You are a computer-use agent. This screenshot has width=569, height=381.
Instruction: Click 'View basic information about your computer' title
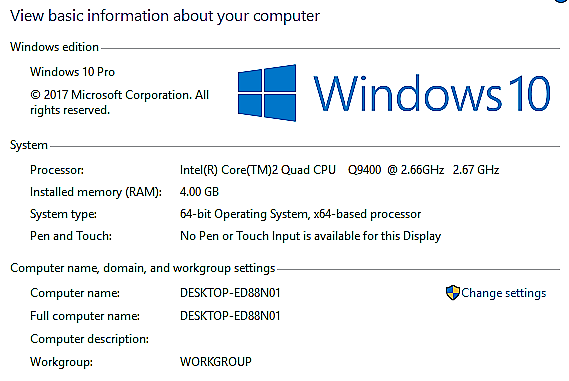165,16
